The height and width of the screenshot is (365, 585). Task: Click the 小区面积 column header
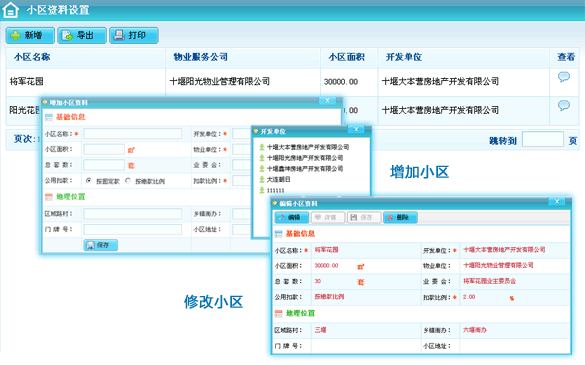tap(346, 57)
